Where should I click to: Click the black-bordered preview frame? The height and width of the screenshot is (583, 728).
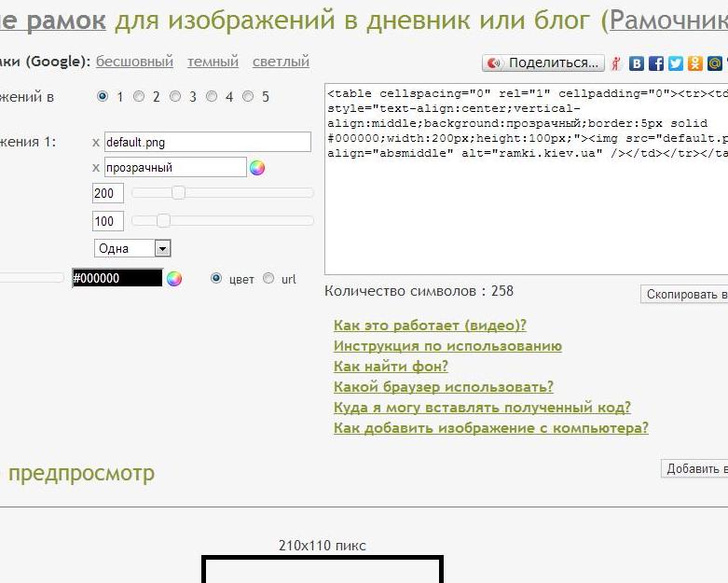(x=323, y=569)
